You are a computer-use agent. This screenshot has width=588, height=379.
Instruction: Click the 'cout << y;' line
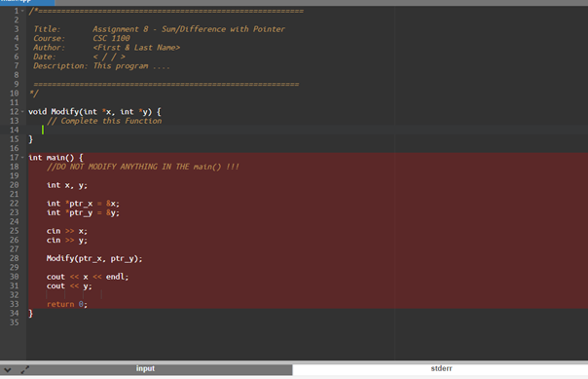(69, 285)
